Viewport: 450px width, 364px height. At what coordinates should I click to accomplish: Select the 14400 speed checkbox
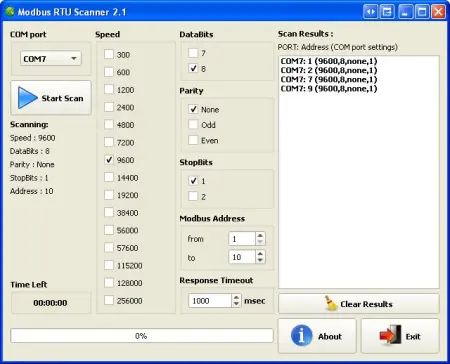point(109,177)
